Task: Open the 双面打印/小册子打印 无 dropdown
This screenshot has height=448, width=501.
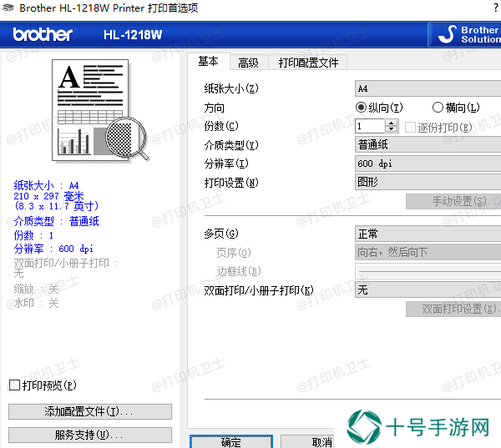Action: [x=428, y=289]
